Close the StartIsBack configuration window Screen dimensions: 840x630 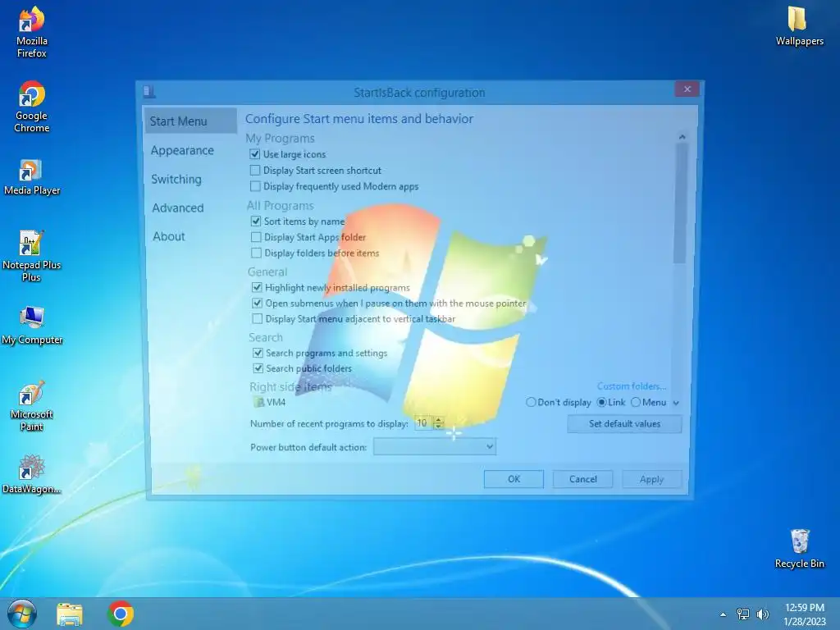point(687,89)
